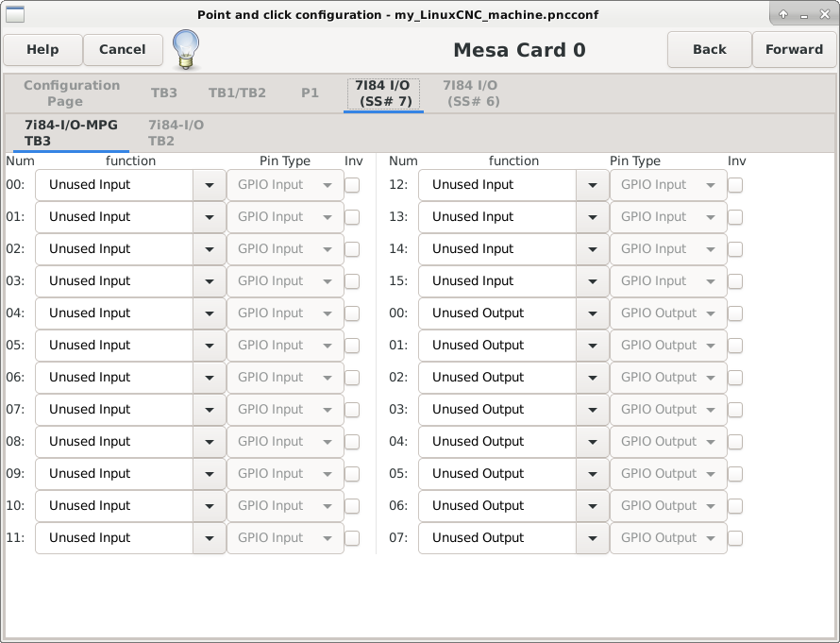
Task: Select the TB1/TB2 tab
Action: coord(237,93)
